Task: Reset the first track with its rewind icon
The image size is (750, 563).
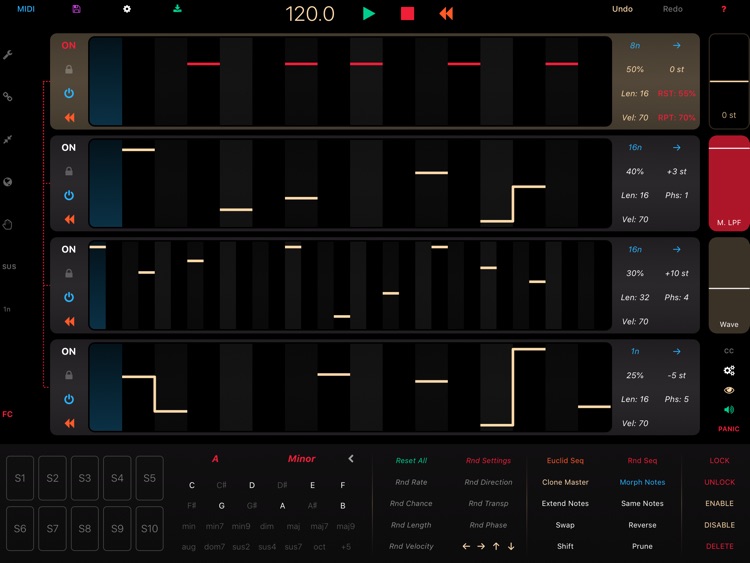Action: pyautogui.click(x=69, y=117)
